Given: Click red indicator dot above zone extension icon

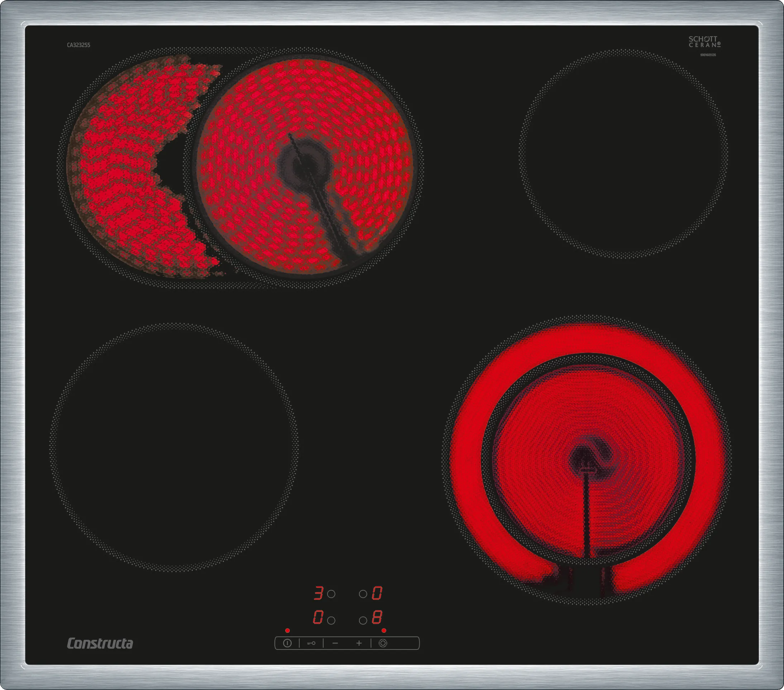Looking at the screenshot, I should point(383,630).
